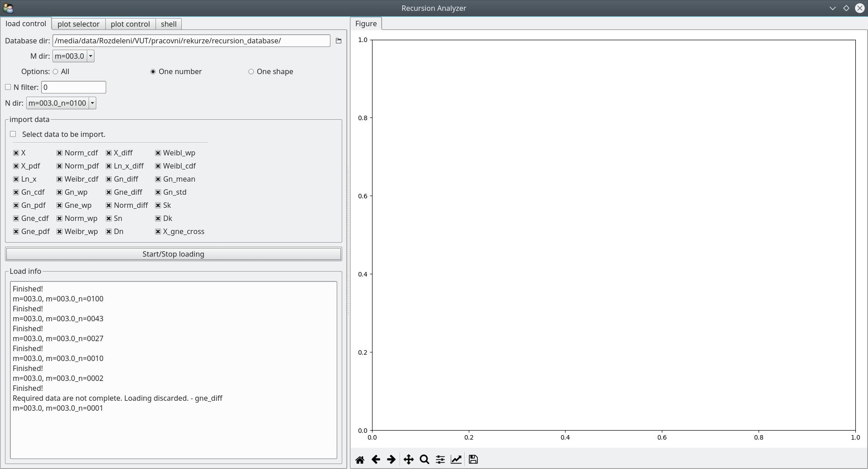Click the back arrow in plot toolbar
Viewport: 868px width, 469px height.
pyautogui.click(x=376, y=460)
